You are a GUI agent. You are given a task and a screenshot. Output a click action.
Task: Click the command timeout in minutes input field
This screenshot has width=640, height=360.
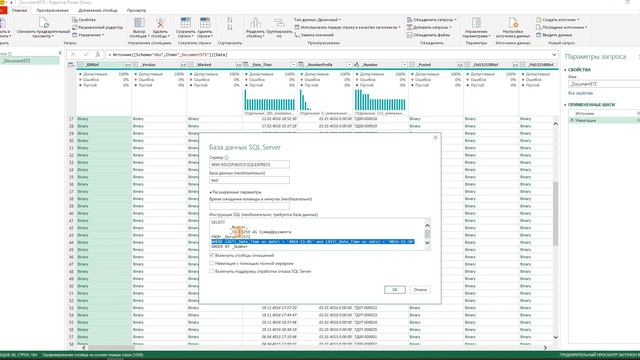coord(249,207)
